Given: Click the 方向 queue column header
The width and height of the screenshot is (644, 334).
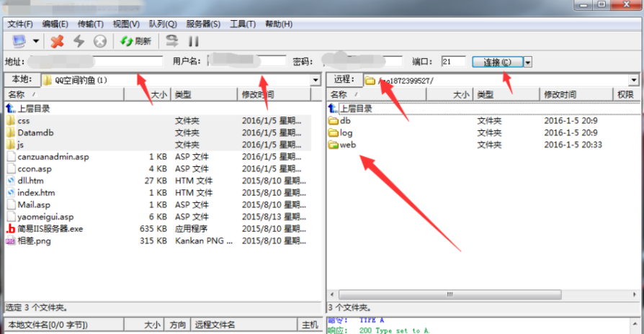Looking at the screenshot, I should (177, 325).
